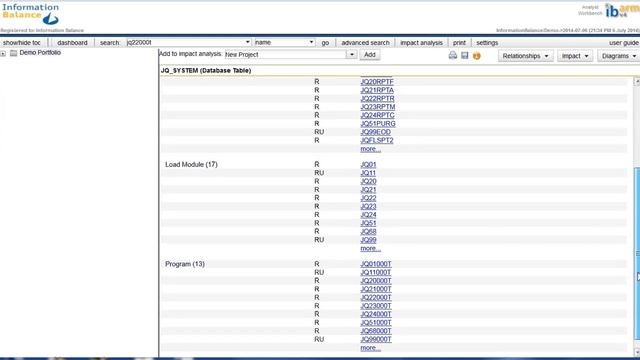
Task: Open the JQ21 load module link
Action: pyautogui.click(x=368, y=190)
